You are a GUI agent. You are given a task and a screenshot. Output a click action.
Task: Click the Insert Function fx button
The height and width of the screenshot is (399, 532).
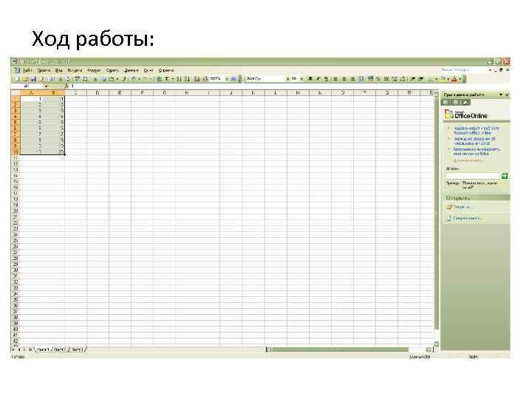(66, 86)
